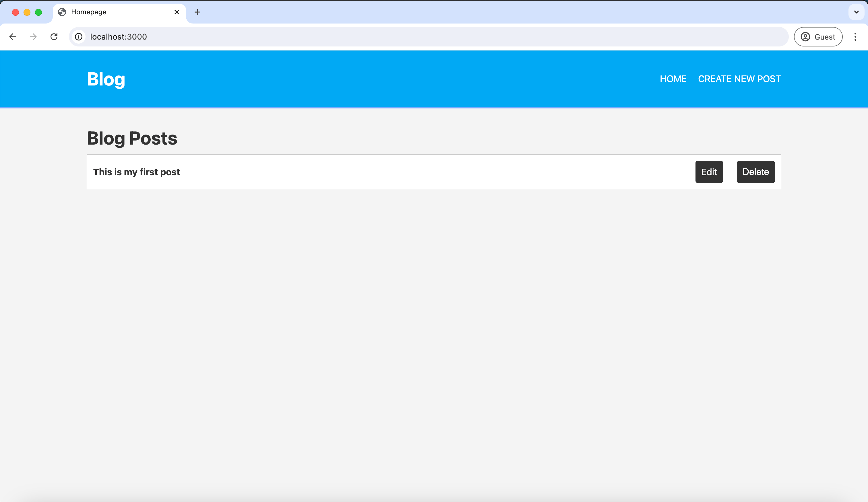Screen dimensions: 868x502
Task: Close the Homepage tab
Action: (x=177, y=12)
